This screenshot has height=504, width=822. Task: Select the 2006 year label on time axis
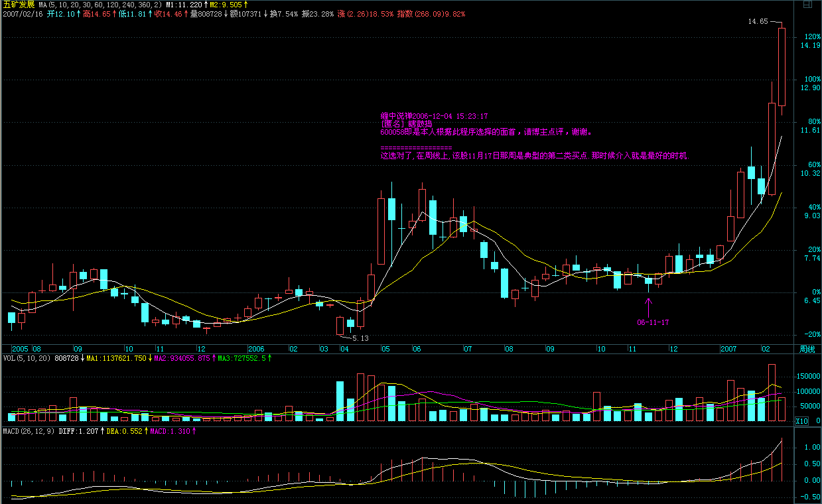point(256,349)
